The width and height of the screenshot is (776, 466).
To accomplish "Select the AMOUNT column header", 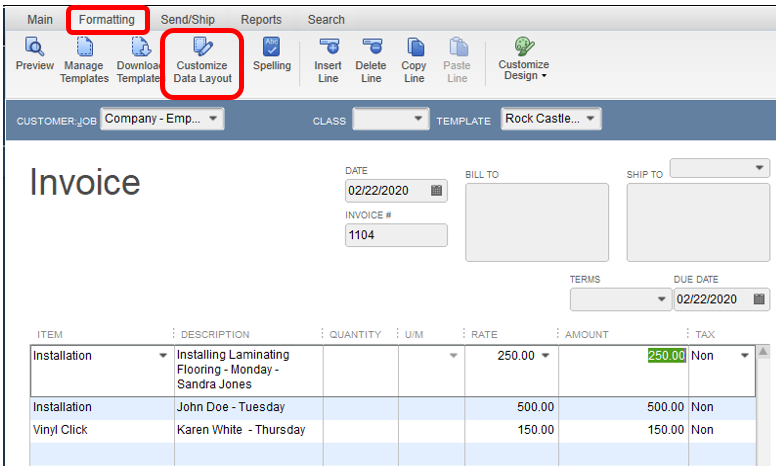I will tap(586, 334).
